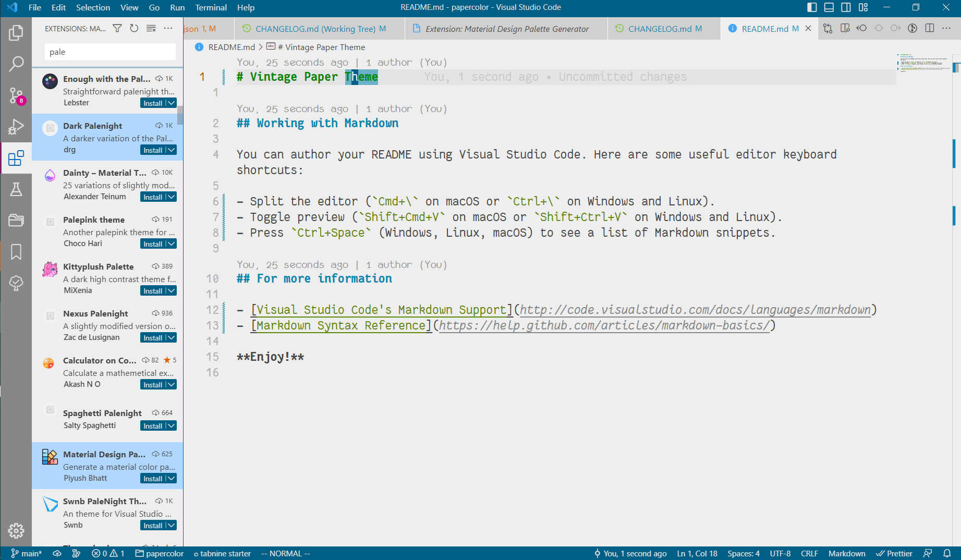This screenshot has height=560, width=961.
Task: Install the Dark Palenight extension
Action: click(x=153, y=150)
